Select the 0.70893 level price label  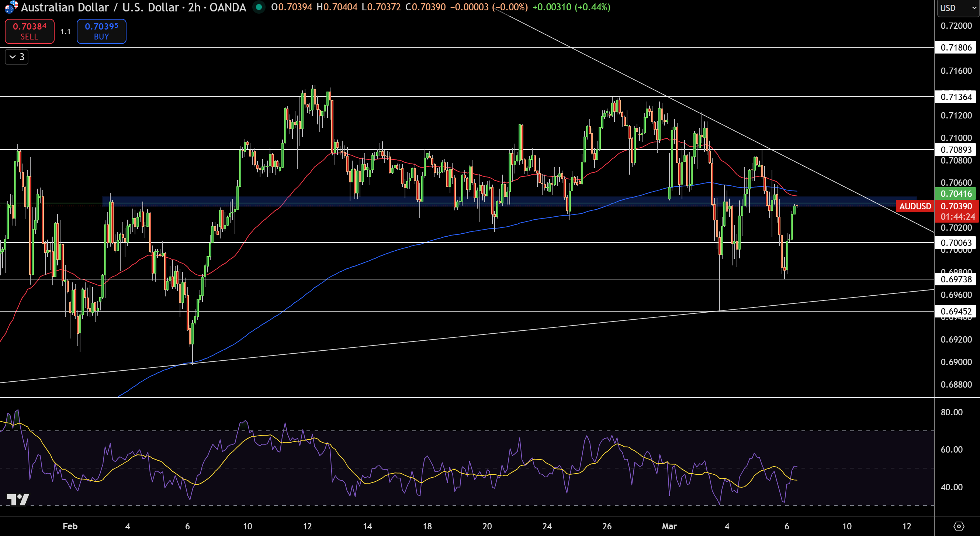(956, 150)
